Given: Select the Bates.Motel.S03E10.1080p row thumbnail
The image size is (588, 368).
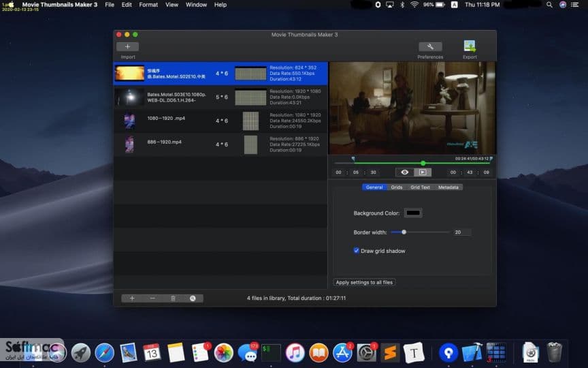Looking at the screenshot, I should [x=130, y=97].
